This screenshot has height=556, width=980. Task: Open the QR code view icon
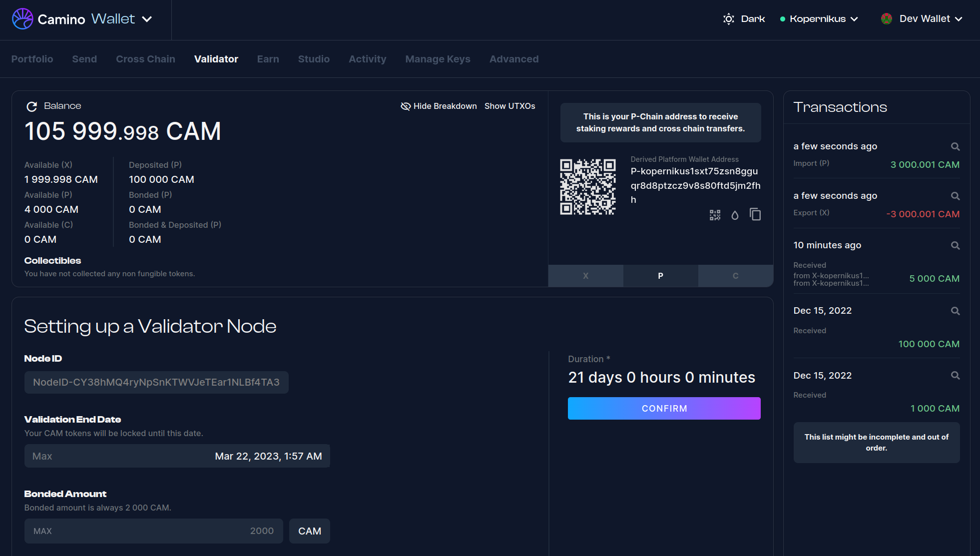point(715,215)
